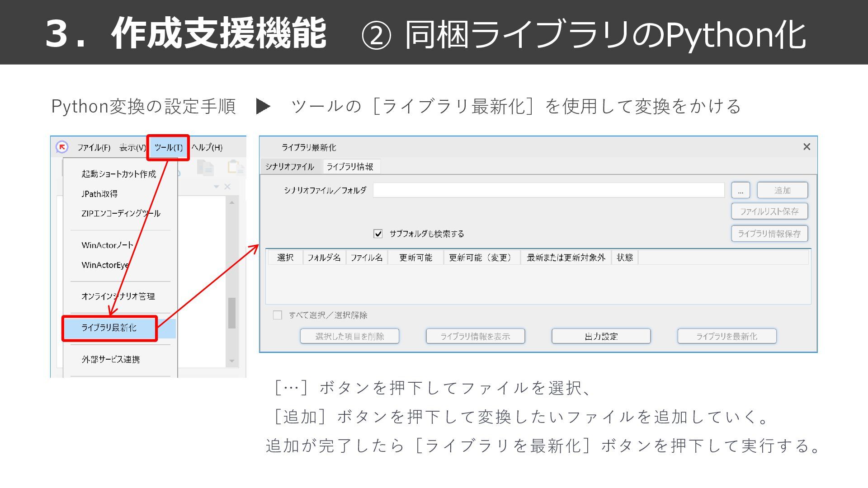The width and height of the screenshot is (868, 488).
Task: Click the panel scrollbar down arrow
Action: pyautogui.click(x=232, y=361)
